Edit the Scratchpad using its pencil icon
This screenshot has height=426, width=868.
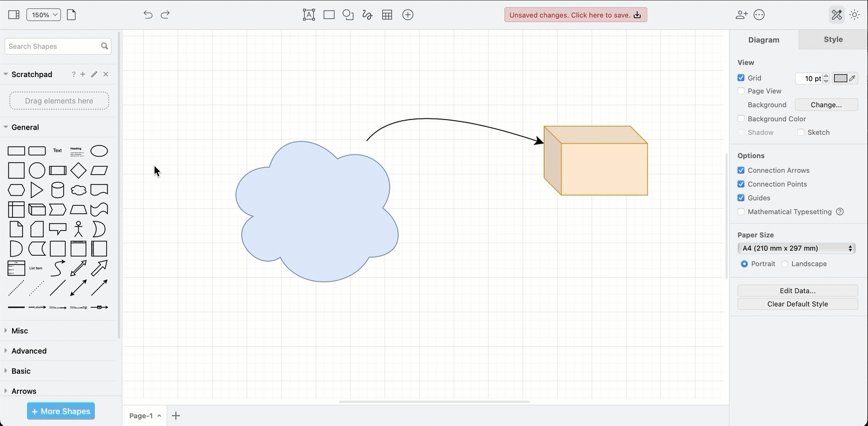tap(94, 74)
